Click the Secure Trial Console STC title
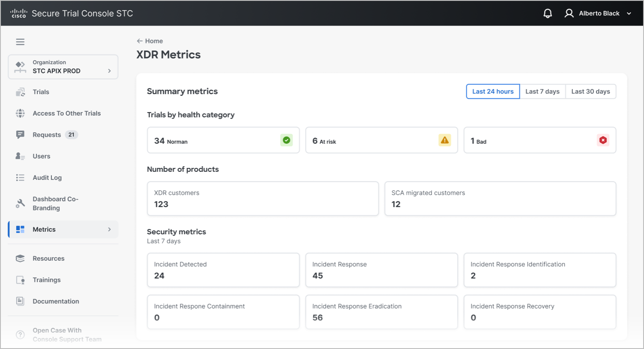 (82, 14)
